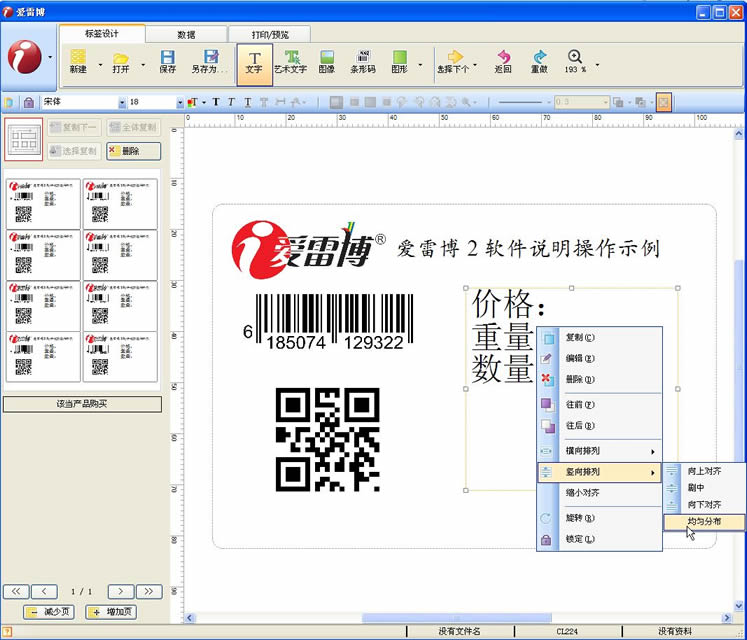Expand the Shape (图形) dropdown arrow
The width and height of the screenshot is (747, 640).
click(420, 64)
